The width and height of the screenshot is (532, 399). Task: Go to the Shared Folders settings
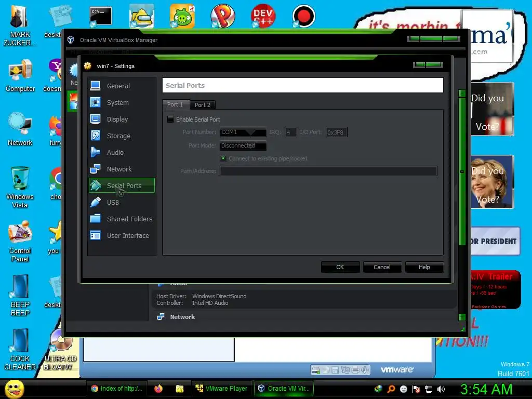click(122, 219)
